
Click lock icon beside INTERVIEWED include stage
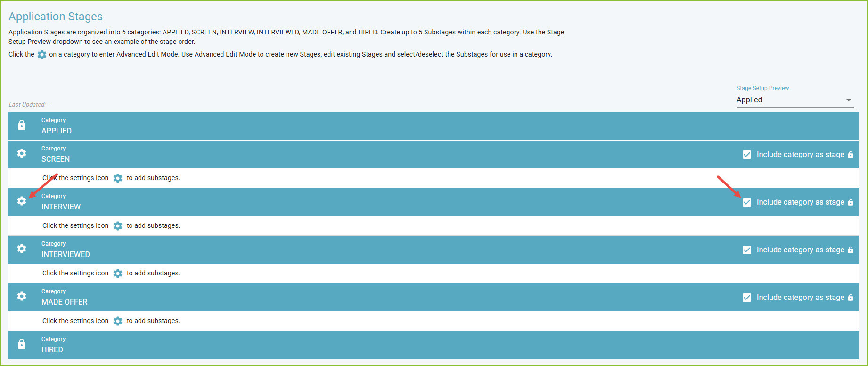pos(851,250)
